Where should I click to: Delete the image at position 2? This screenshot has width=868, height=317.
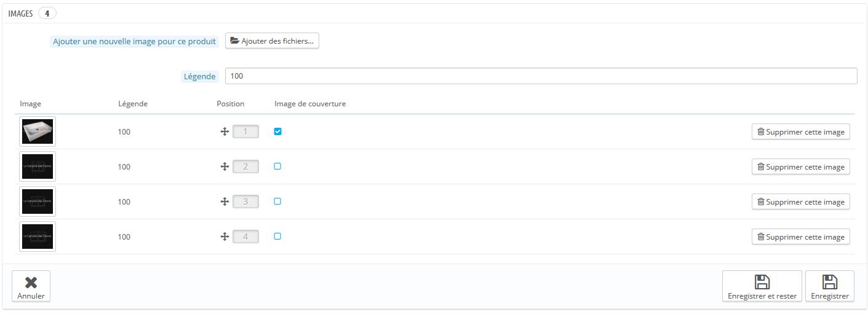pos(800,166)
